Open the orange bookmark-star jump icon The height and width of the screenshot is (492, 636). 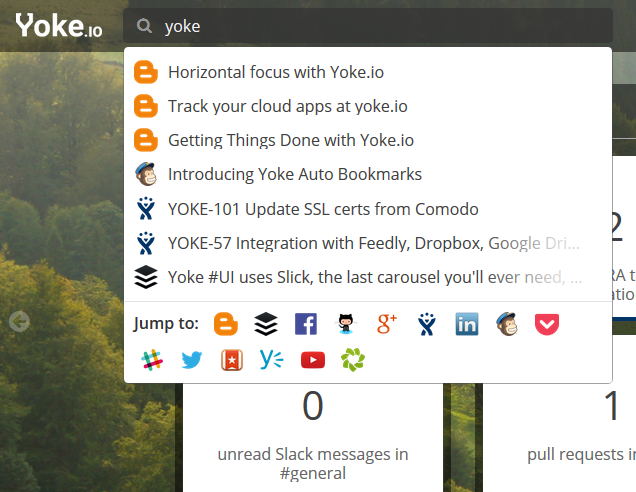click(x=232, y=360)
